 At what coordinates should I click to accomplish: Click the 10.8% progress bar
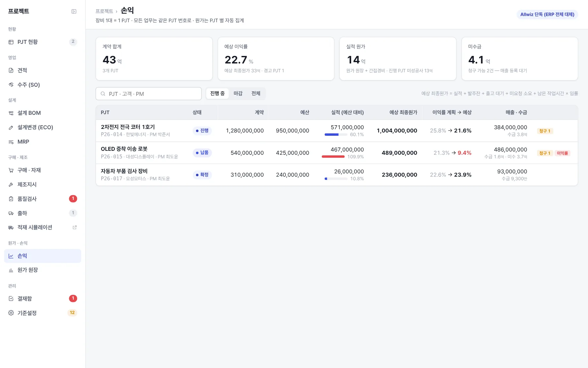click(336, 179)
